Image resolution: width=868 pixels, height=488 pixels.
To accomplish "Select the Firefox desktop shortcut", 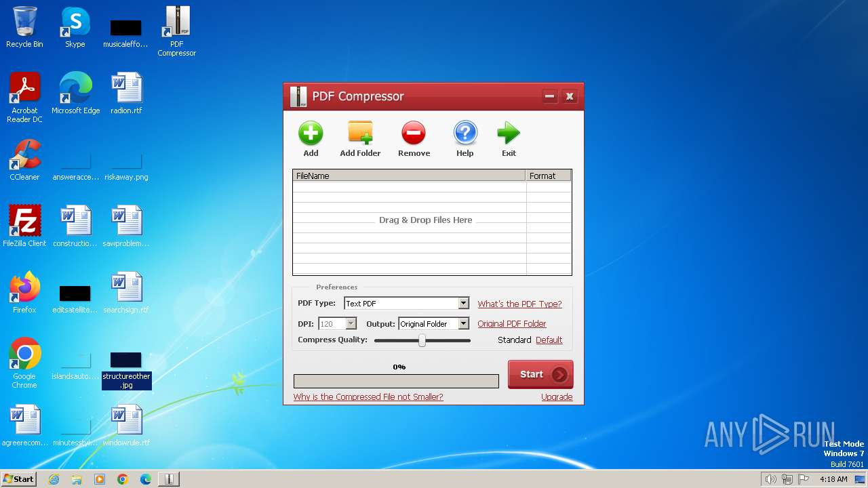I will pos(24,293).
